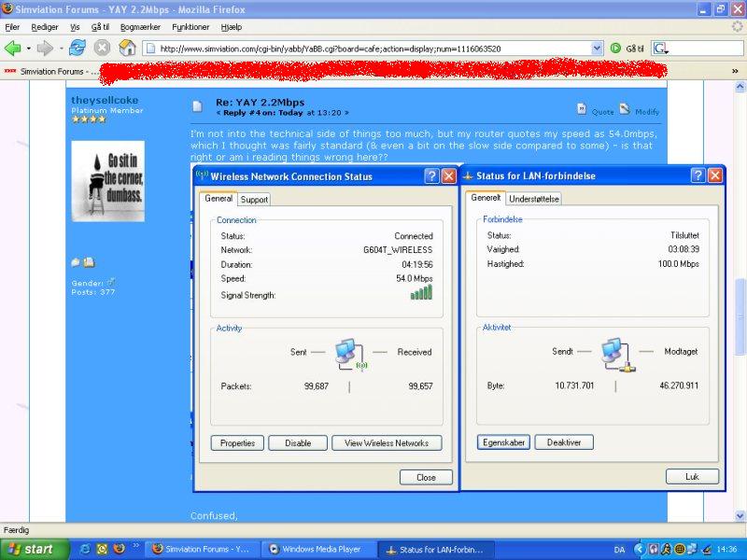Open the Bogmærker menu
The height and width of the screenshot is (560, 747).
[139, 27]
